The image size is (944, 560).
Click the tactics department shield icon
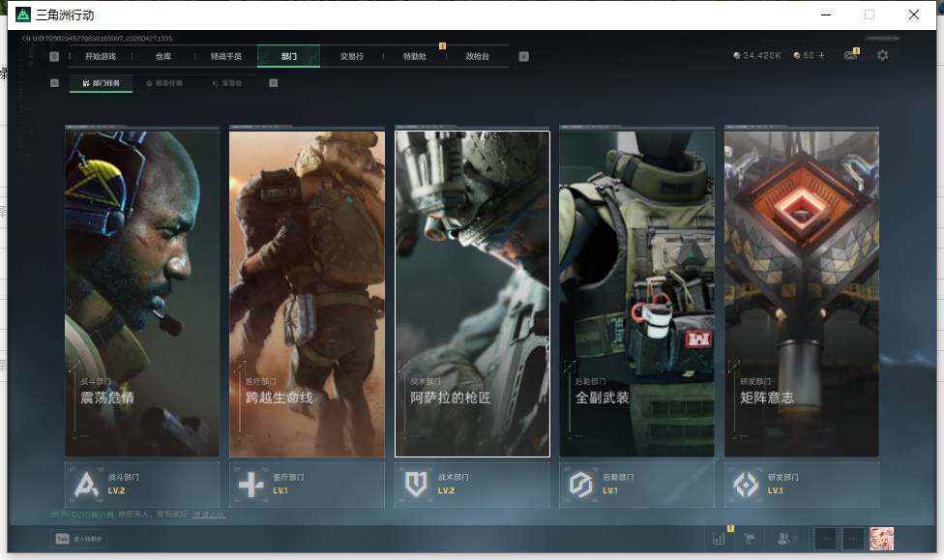[x=416, y=485]
